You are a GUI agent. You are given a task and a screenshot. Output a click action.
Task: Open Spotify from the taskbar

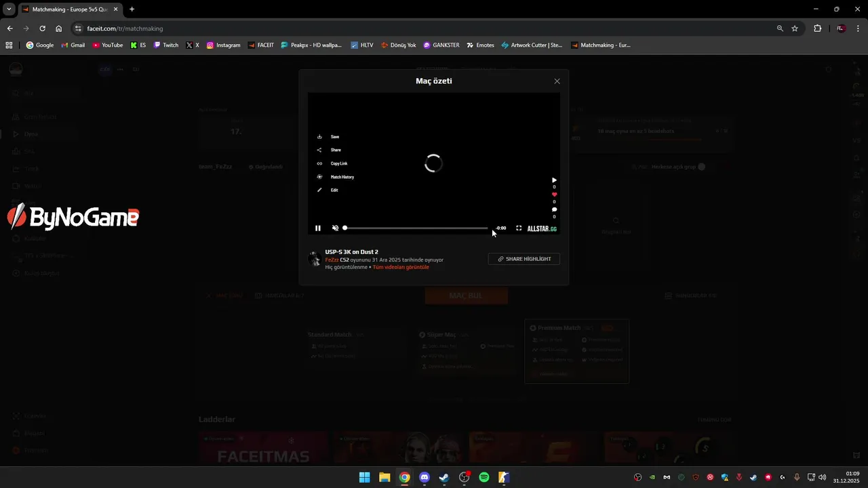[484, 477]
